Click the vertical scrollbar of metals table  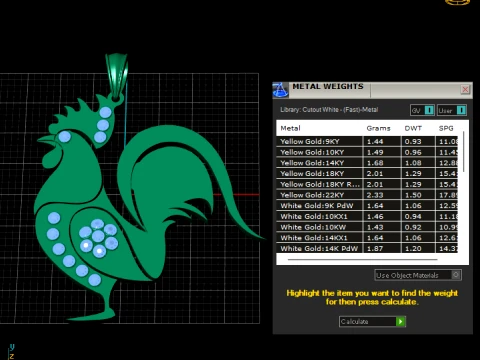click(463, 152)
